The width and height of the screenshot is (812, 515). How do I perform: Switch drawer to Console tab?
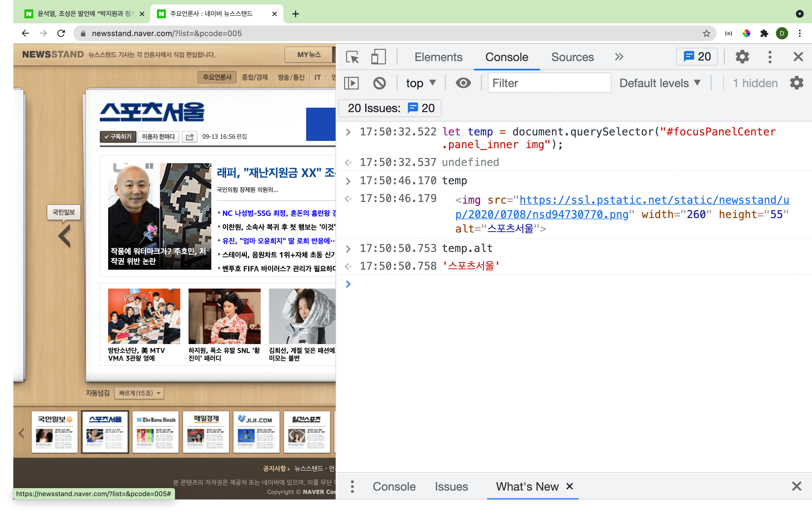tap(394, 486)
